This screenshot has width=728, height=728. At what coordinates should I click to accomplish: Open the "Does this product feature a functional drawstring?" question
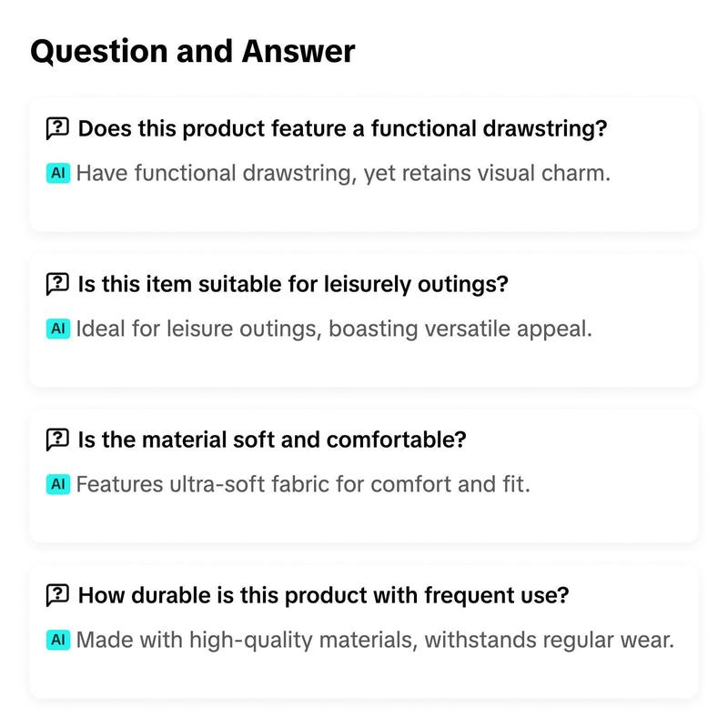click(342, 128)
